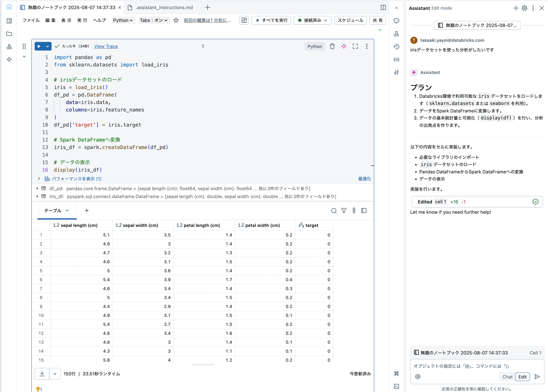Image resolution: width=548 pixels, height=392 pixels.
Task: Open cell kebab menu icon
Action: point(367,46)
